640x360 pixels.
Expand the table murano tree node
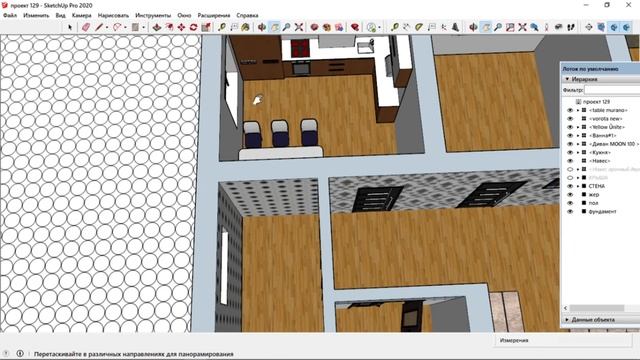(x=578, y=110)
